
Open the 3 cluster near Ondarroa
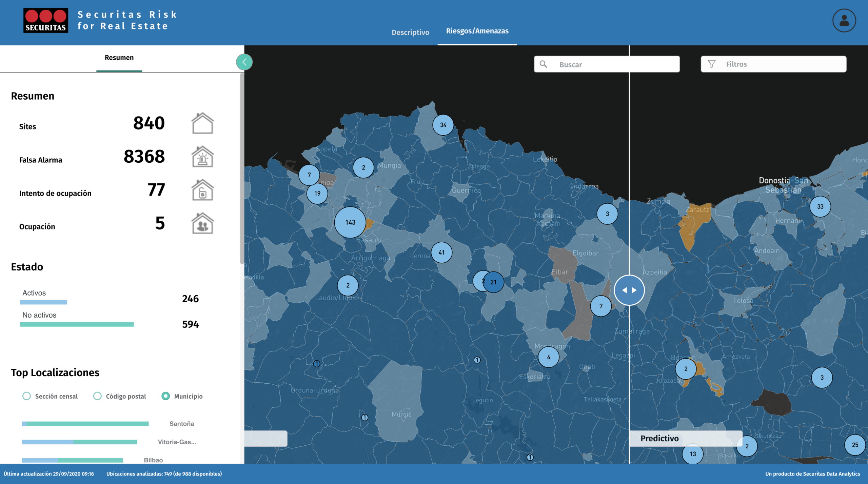[x=607, y=214]
